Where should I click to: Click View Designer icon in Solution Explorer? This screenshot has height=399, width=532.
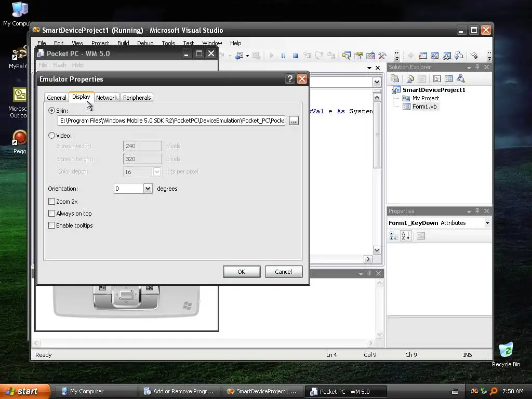(448, 79)
